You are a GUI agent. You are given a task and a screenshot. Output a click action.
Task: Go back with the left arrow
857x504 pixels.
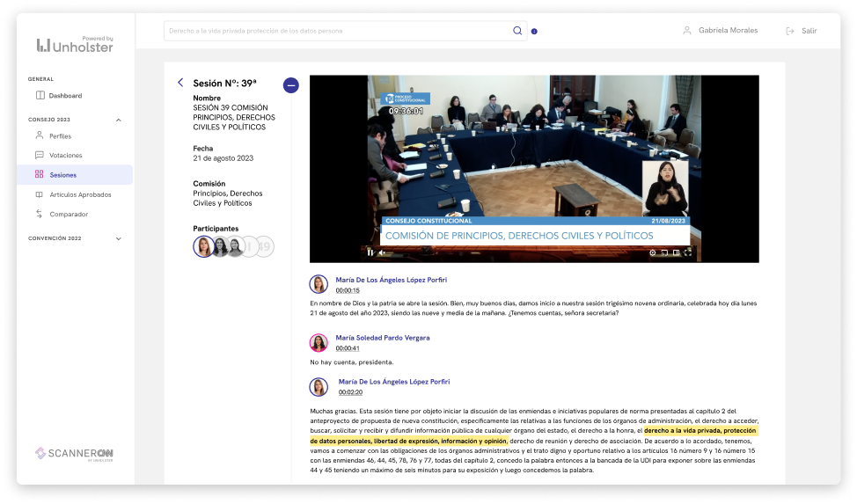click(x=180, y=83)
